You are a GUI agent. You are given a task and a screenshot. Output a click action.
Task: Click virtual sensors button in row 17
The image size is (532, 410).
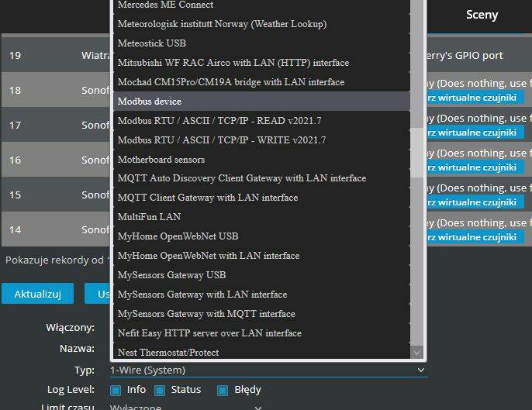[x=475, y=133]
